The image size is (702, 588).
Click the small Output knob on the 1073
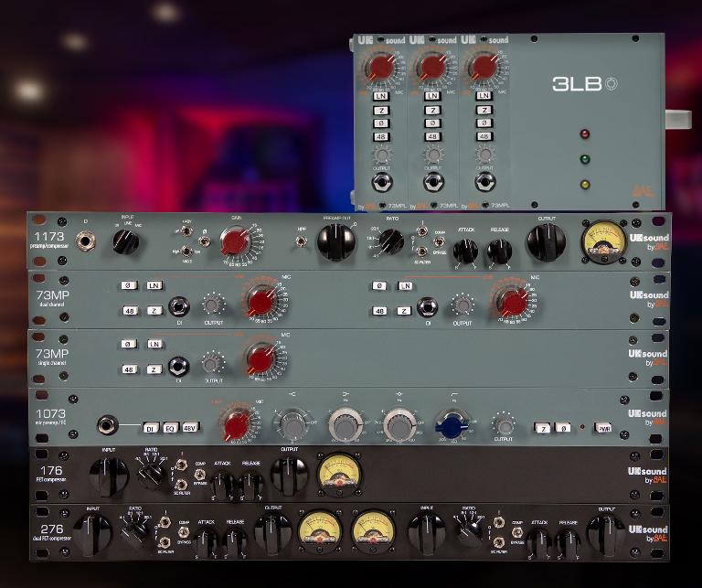pyautogui.click(x=504, y=427)
